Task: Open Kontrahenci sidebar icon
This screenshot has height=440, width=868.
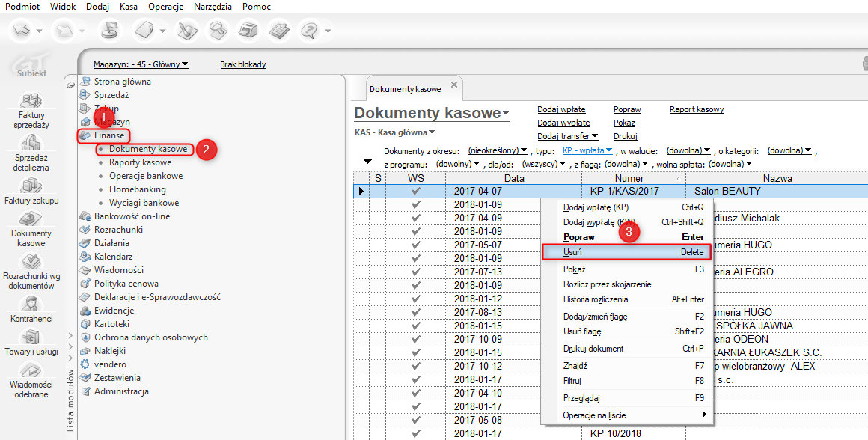Action: pyautogui.click(x=31, y=304)
